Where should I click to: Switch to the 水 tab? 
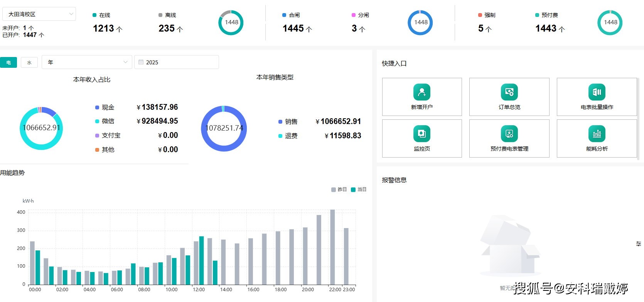29,62
